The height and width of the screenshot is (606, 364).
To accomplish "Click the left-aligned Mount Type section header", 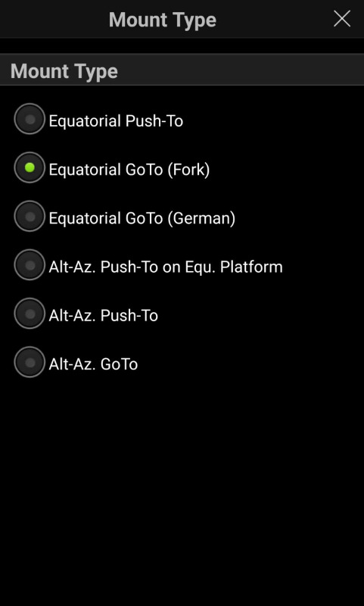I will (x=64, y=71).
